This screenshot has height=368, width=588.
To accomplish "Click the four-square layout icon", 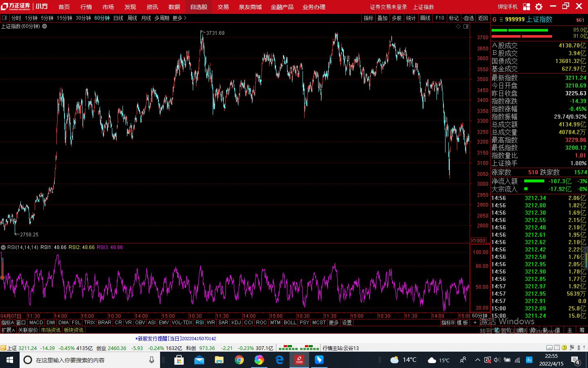I will click(x=526, y=7).
